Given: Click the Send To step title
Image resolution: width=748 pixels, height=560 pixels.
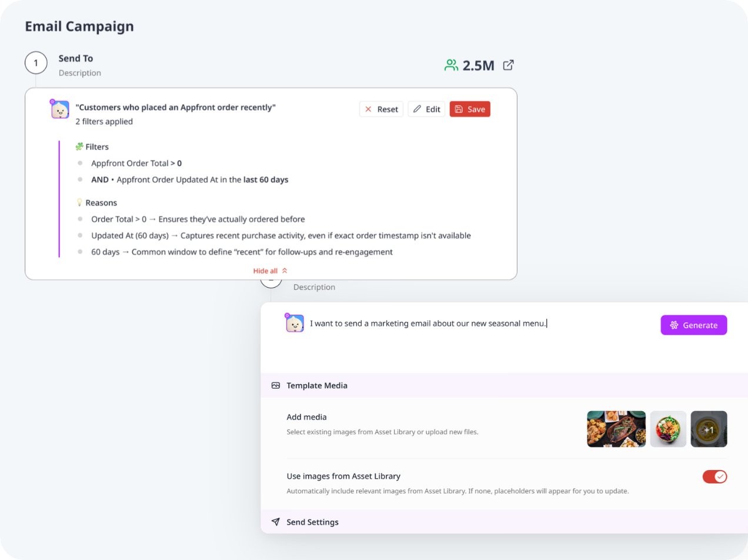Looking at the screenshot, I should (76, 58).
